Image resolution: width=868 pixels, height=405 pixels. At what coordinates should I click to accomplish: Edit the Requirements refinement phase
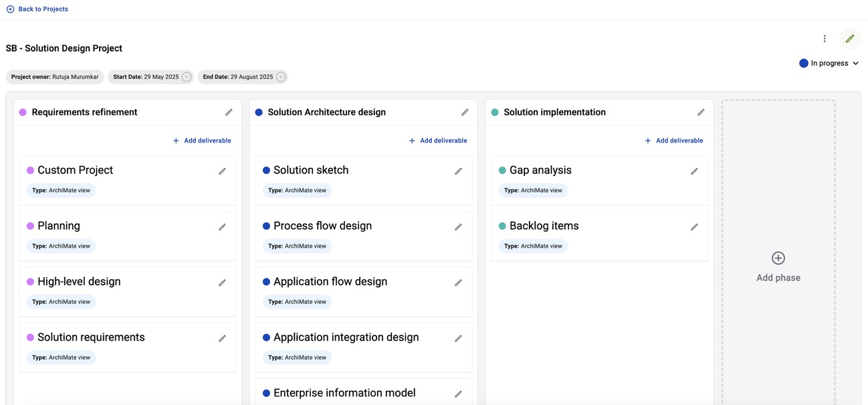(x=229, y=112)
